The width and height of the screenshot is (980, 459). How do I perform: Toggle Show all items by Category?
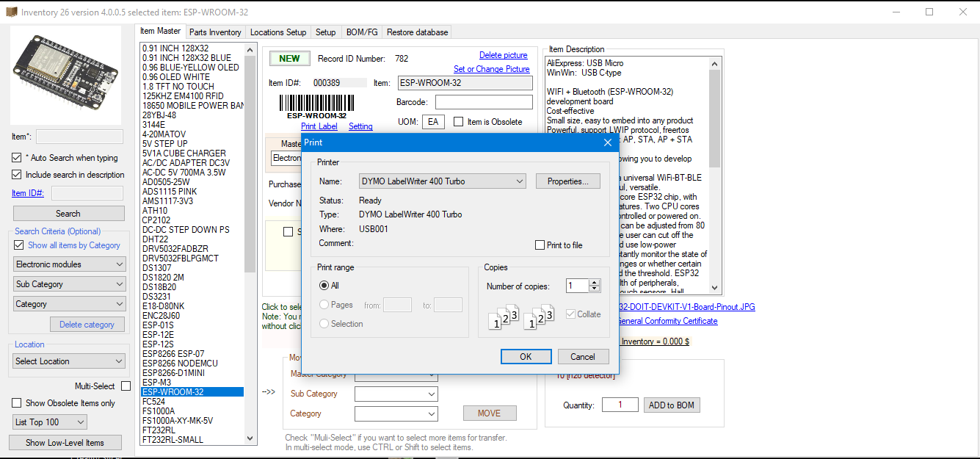coord(20,245)
